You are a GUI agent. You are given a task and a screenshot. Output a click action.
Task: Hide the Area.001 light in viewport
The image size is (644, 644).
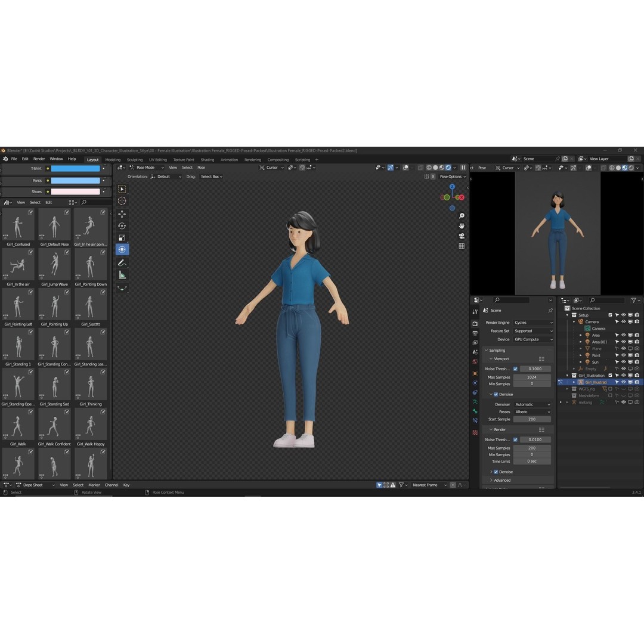[x=624, y=342]
